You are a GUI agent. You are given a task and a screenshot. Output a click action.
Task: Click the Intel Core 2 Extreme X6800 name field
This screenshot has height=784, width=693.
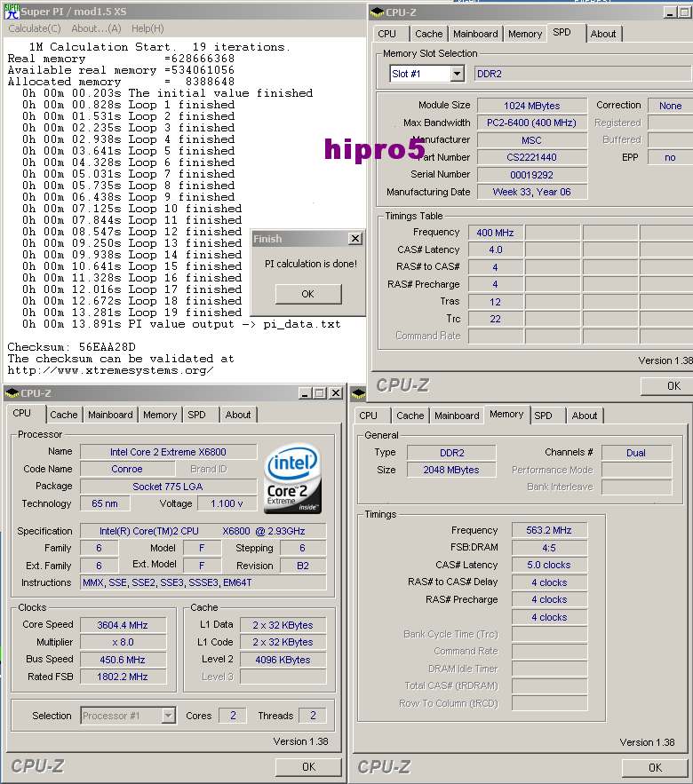point(169,452)
